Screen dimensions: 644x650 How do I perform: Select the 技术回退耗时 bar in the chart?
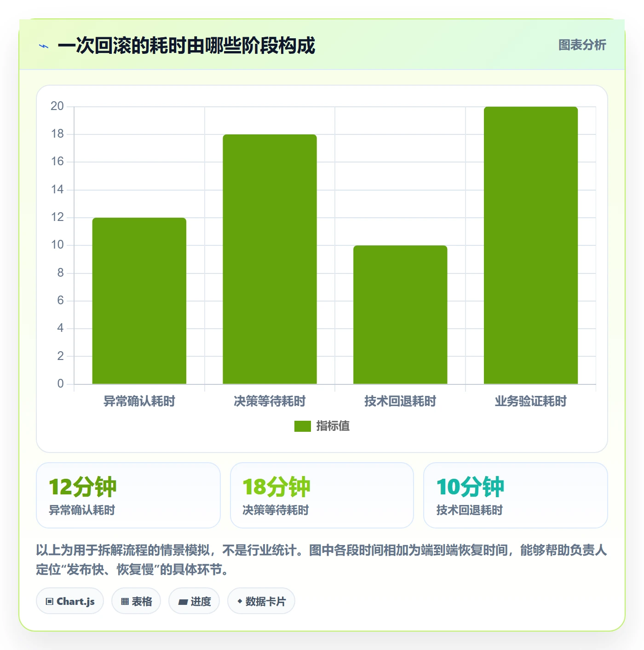point(400,314)
